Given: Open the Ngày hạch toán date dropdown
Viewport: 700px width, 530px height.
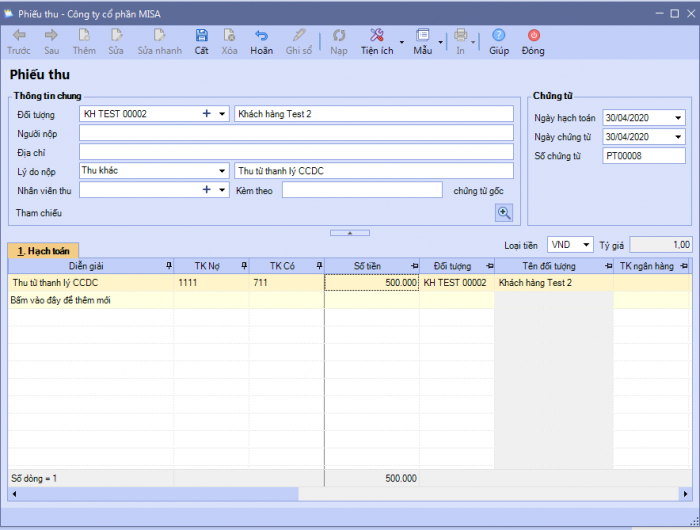Looking at the screenshot, I should [x=679, y=118].
